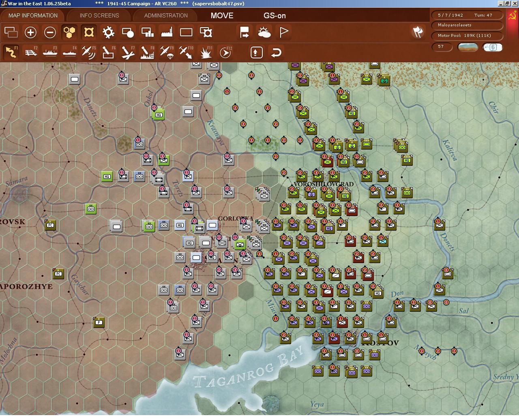Select the F7 bomb-airfield mode icon
Viewport: 519px width, 420px height.
click(128, 52)
